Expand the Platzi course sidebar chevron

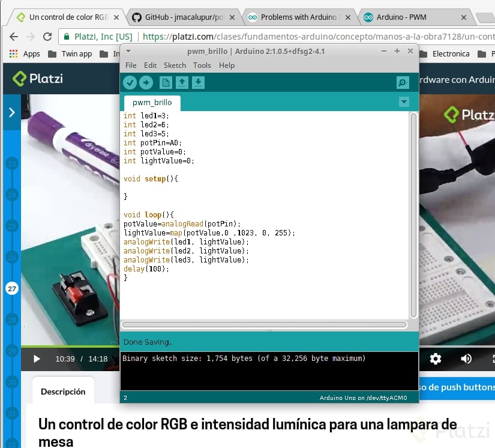click(x=11, y=112)
